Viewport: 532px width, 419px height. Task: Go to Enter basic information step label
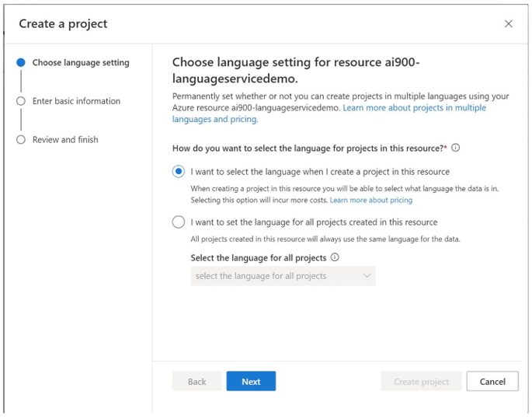pos(76,101)
